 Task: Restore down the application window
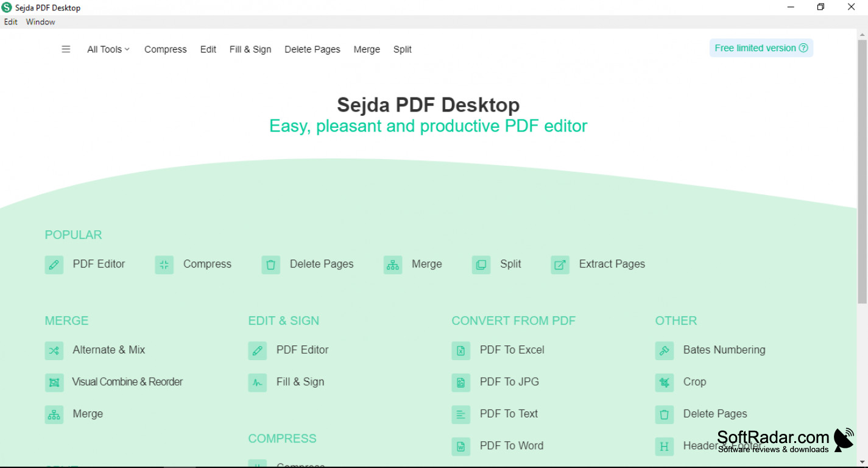(820, 7)
